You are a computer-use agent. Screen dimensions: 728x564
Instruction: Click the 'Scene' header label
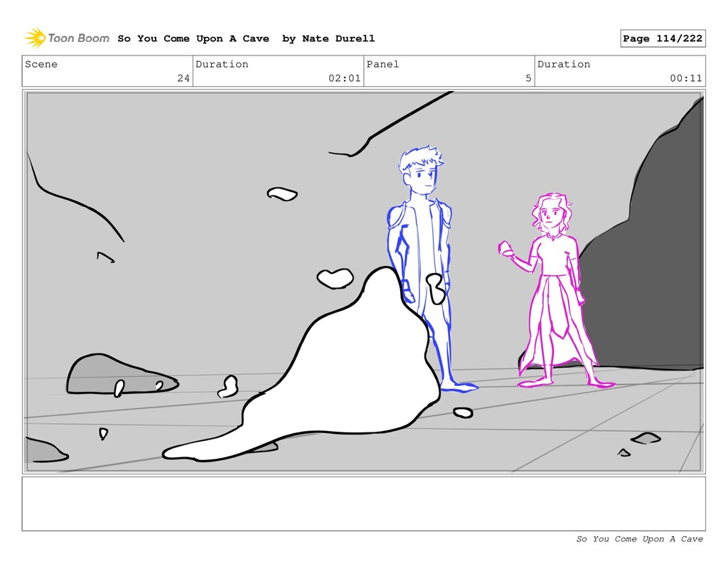[41, 64]
